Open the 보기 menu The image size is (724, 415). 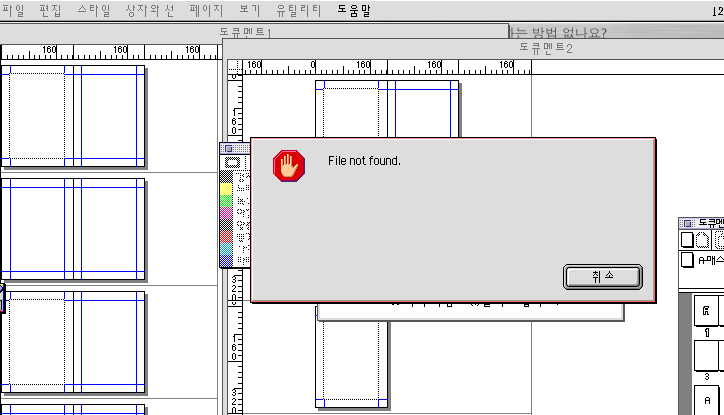click(x=250, y=9)
